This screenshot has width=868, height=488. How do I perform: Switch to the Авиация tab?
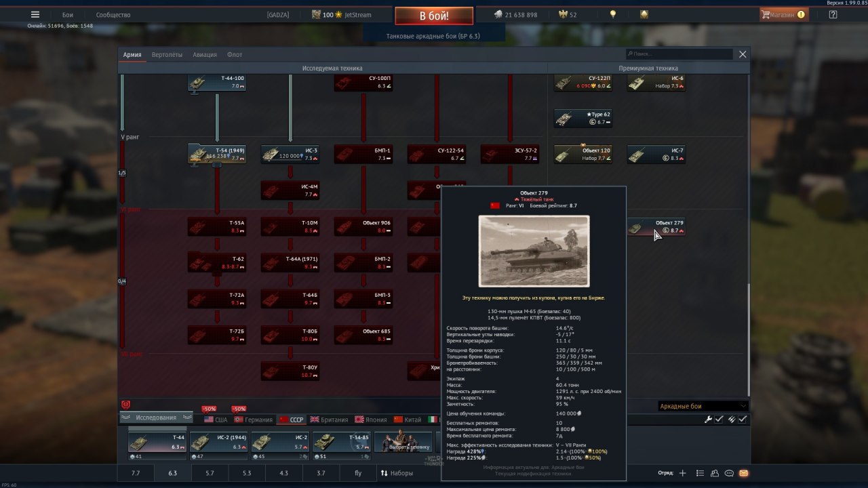tap(205, 55)
